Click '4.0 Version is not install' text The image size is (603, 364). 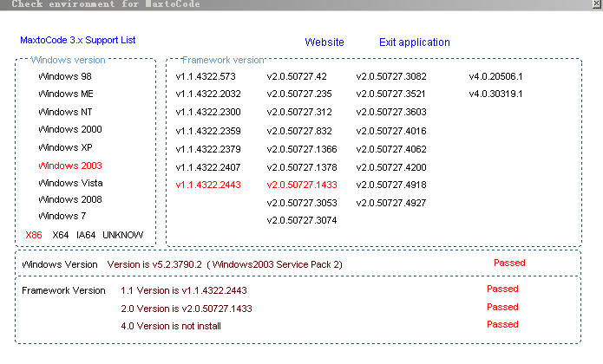tap(171, 326)
